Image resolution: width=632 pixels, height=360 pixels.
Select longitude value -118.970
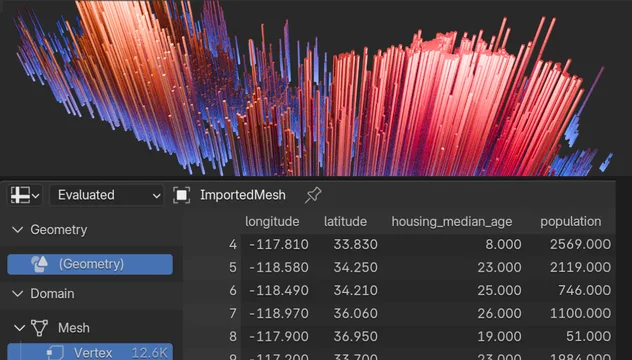[279, 313]
